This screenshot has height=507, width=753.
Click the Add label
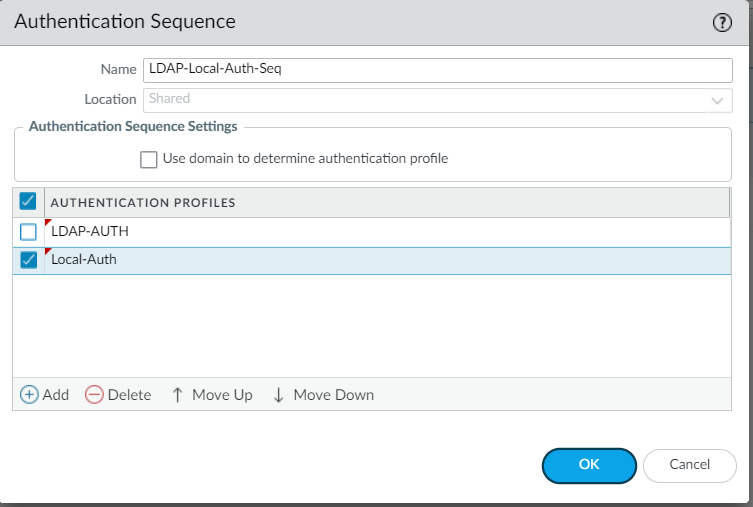click(56, 395)
